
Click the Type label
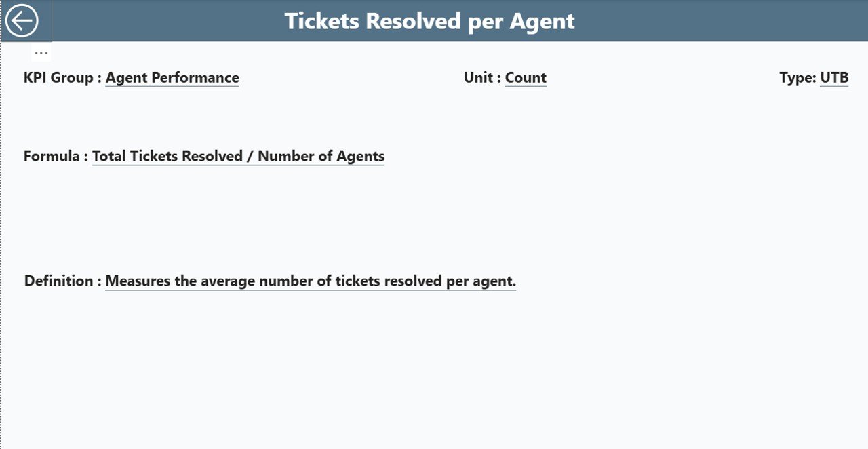[797, 78]
